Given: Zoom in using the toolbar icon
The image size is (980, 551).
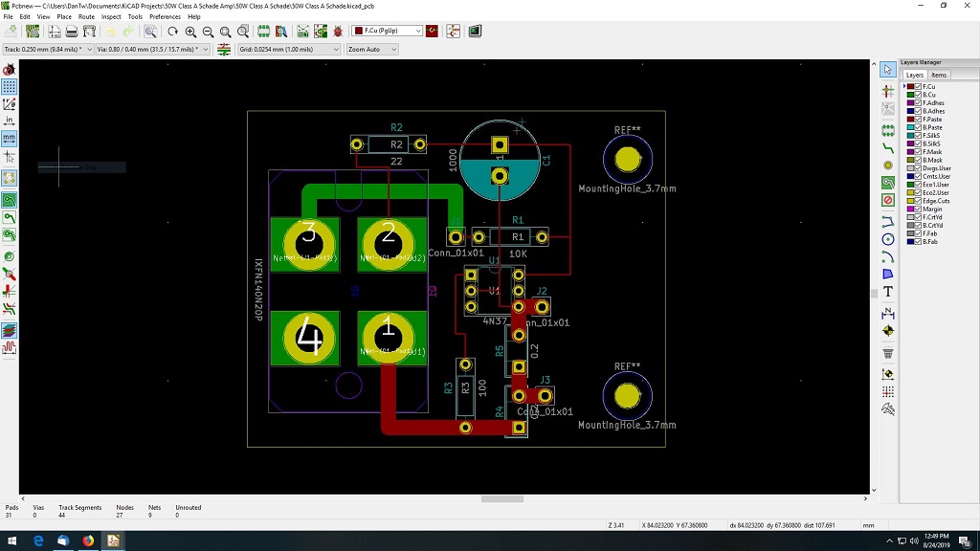Looking at the screenshot, I should 190,31.
